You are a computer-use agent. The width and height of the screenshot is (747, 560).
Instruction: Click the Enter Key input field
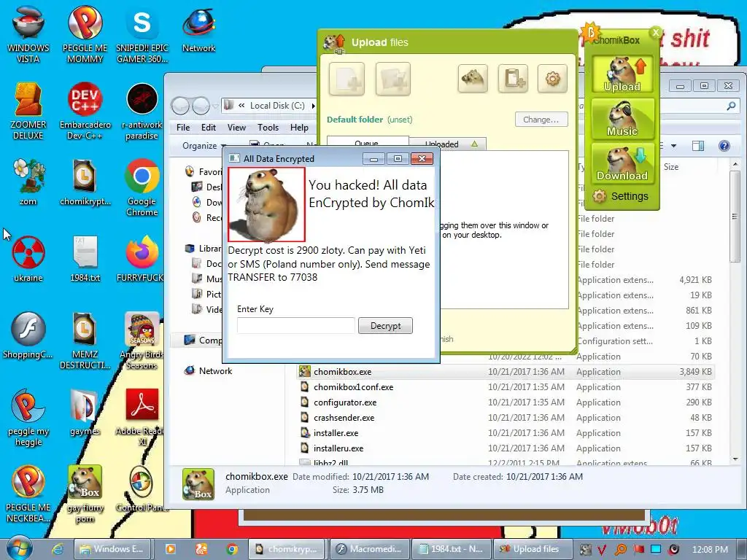coord(296,326)
